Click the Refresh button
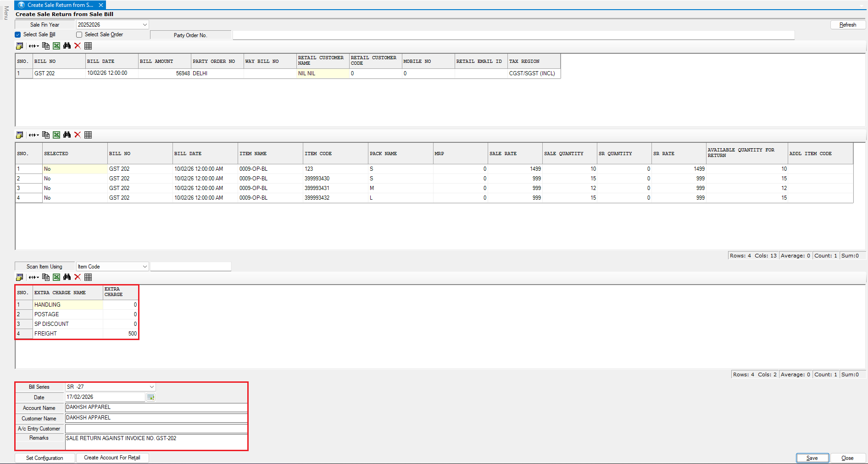Viewport: 868px width, 464px height. pos(847,25)
